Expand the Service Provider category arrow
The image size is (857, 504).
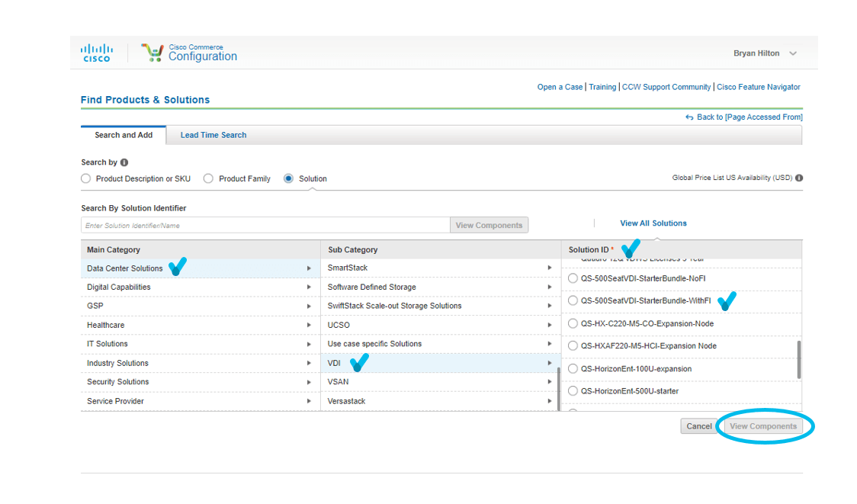coord(309,401)
